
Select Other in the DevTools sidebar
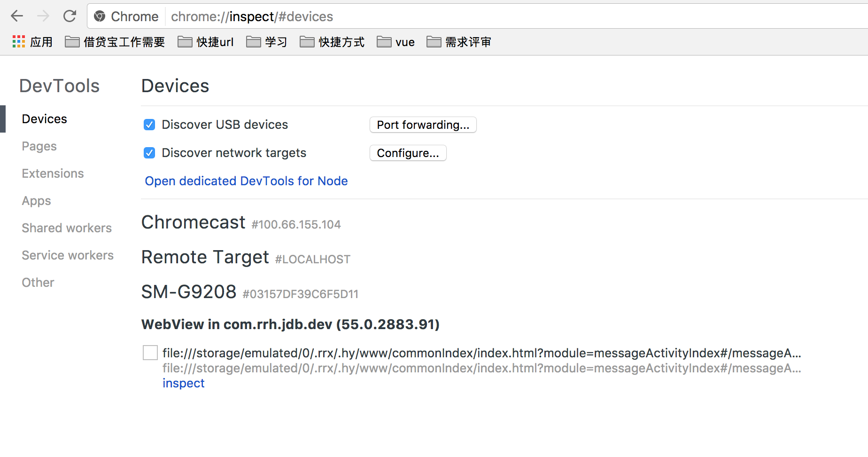click(38, 283)
